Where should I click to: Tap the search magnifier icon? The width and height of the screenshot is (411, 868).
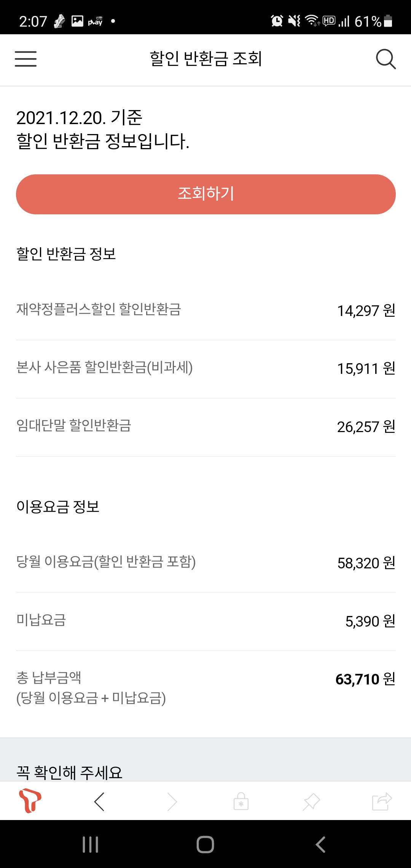coord(386,59)
